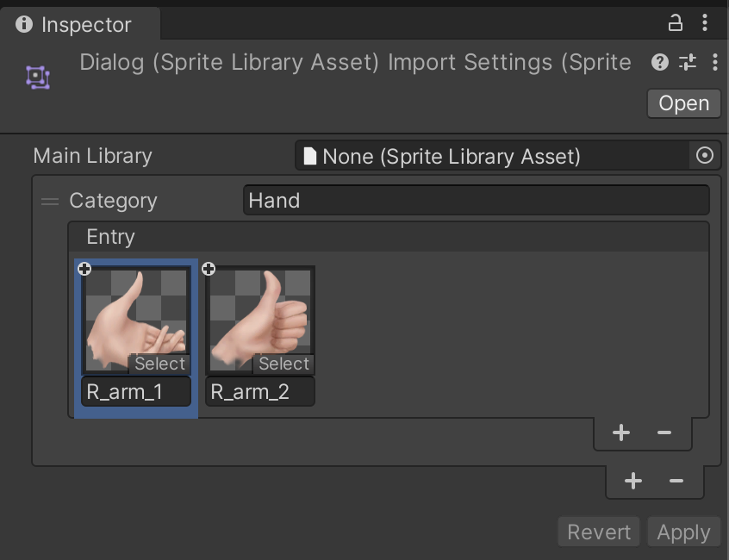Edit the R_arm_1 entry name field
The height and width of the screenshot is (560, 729).
pos(136,392)
